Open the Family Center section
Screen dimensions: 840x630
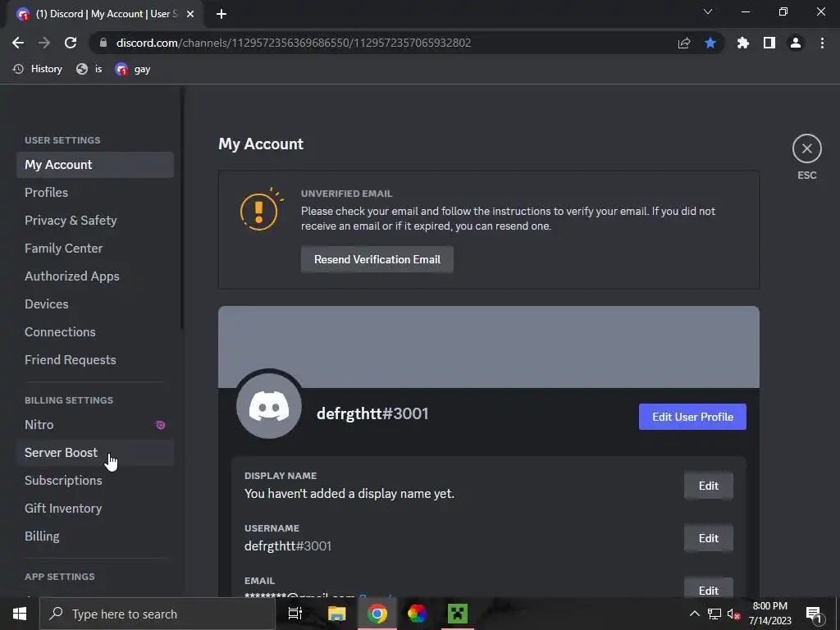tap(95, 248)
